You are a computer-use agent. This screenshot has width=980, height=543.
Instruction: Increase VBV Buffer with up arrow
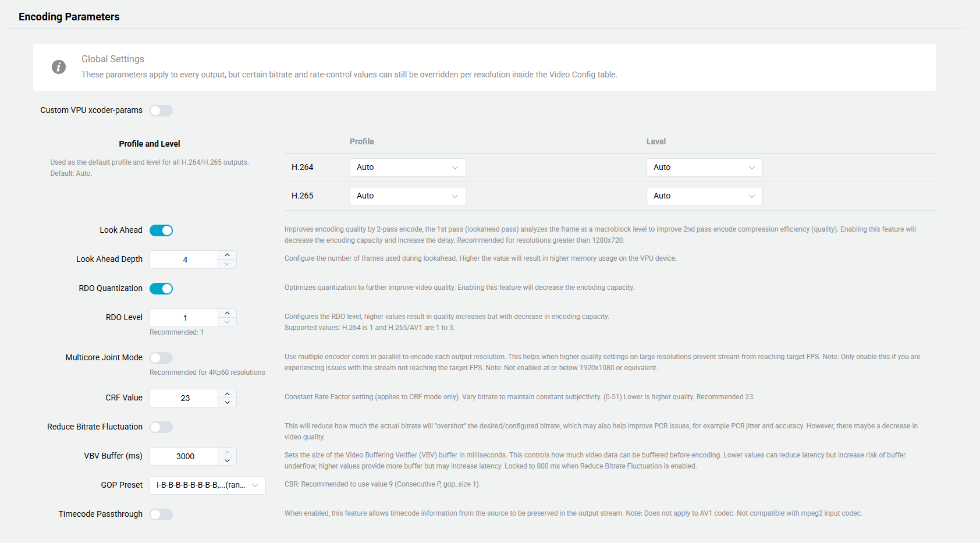tap(227, 452)
